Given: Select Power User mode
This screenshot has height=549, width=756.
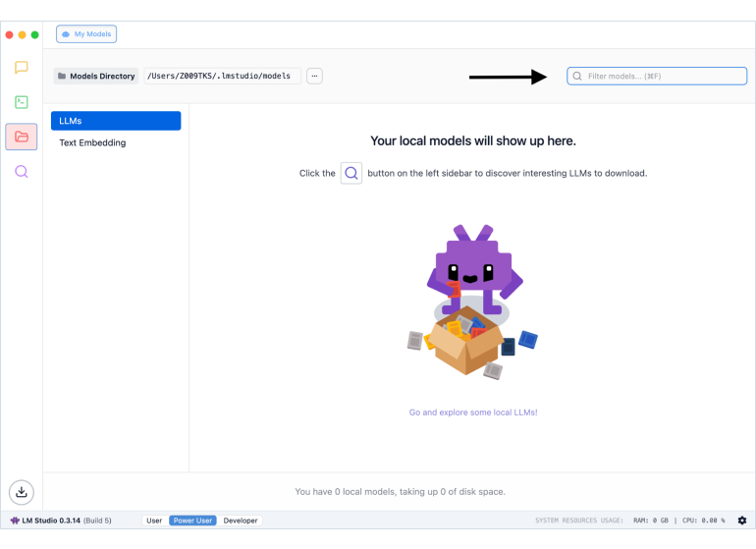Looking at the screenshot, I should [194, 521].
